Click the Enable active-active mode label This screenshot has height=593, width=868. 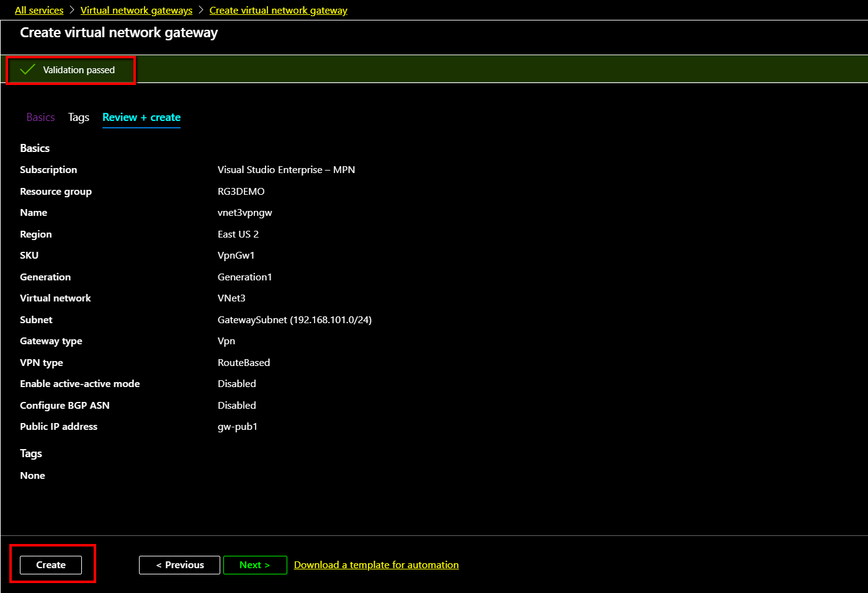pos(79,384)
